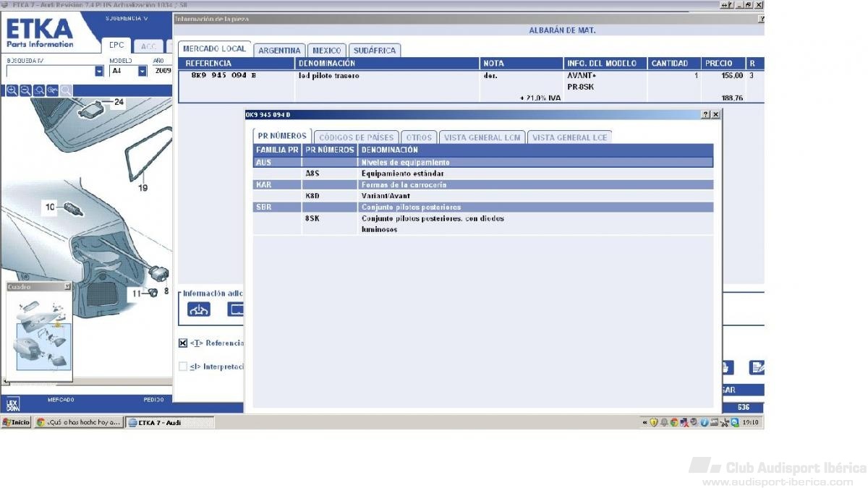Click the yellow shield tray icon

click(654, 423)
